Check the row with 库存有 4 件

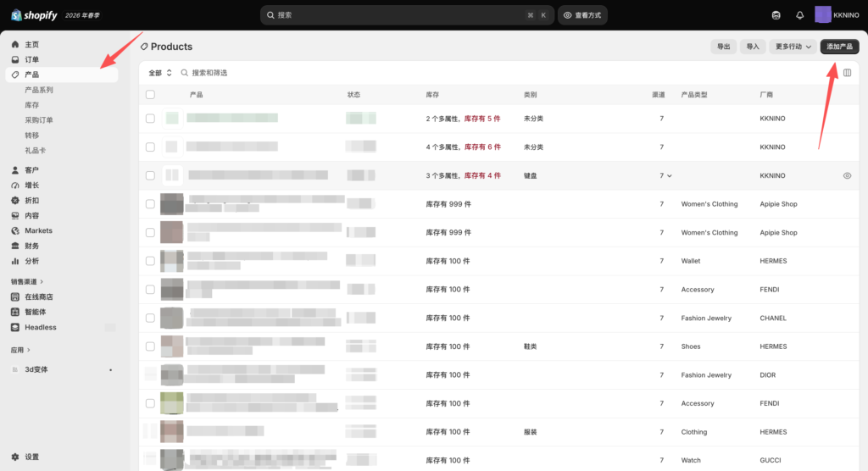click(150, 175)
